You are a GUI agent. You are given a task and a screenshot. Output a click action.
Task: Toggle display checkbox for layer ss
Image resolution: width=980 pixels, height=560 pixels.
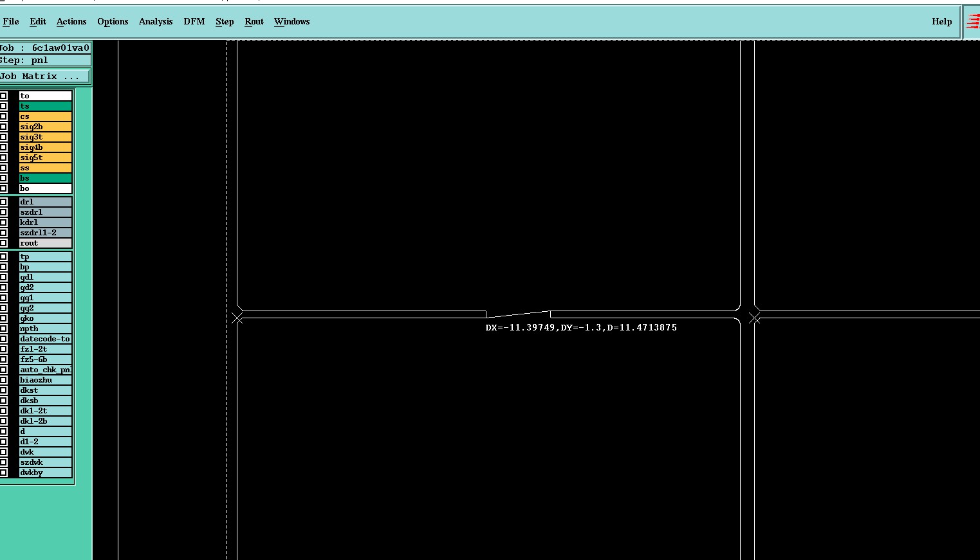[4, 168]
